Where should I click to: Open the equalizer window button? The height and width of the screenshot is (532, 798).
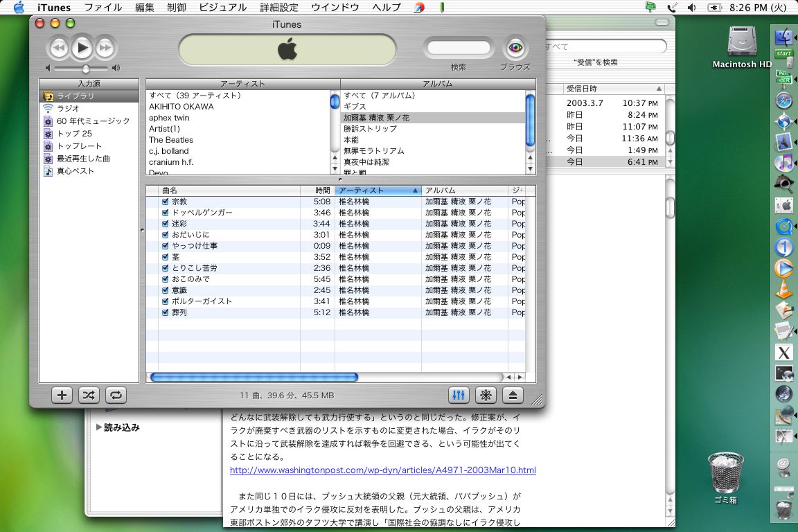point(459,396)
